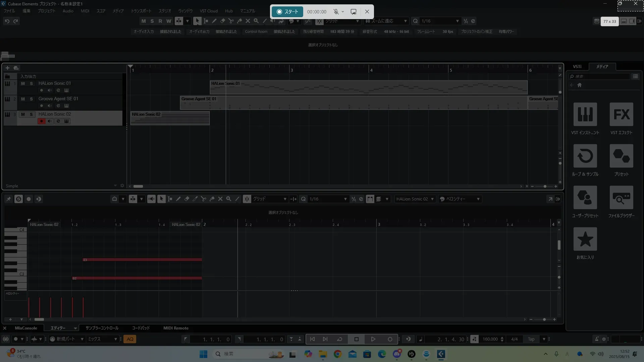Select the Glue tool in project toolbar
Image resolution: width=644 pixels, height=362 pixels.
click(x=239, y=21)
